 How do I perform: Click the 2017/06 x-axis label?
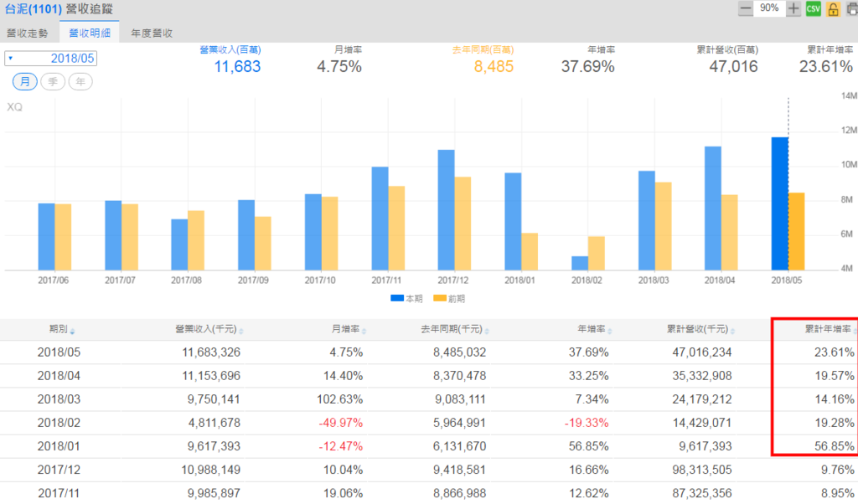[53, 280]
